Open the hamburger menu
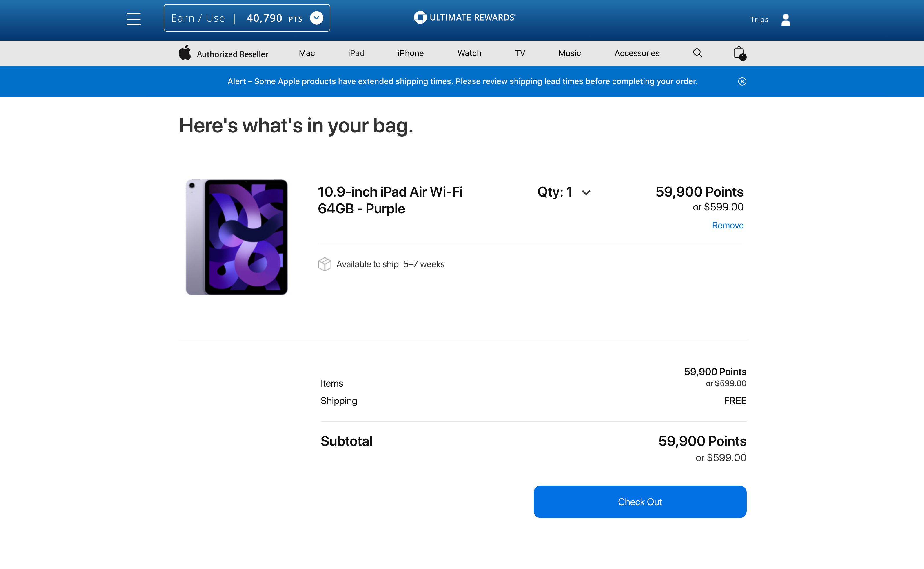The image size is (924, 569). tap(134, 19)
